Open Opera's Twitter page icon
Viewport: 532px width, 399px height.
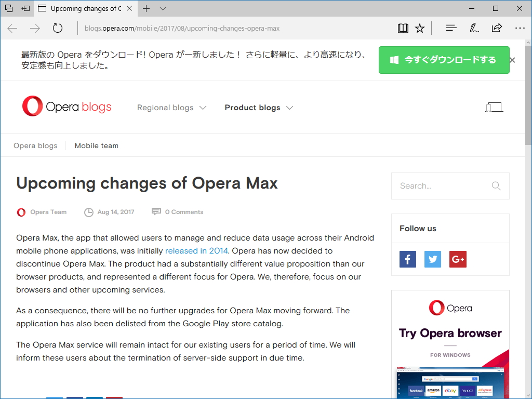[x=433, y=259]
